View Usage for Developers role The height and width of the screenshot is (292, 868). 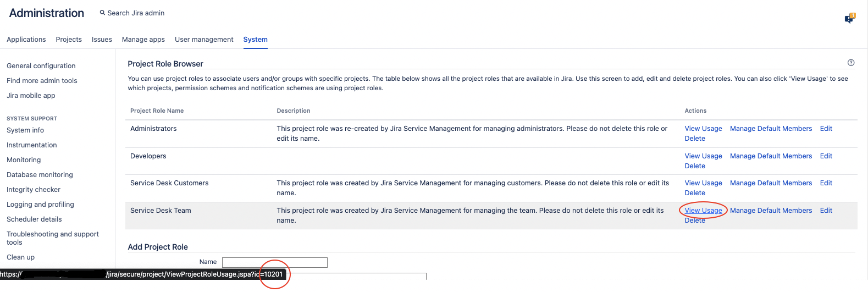pyautogui.click(x=703, y=156)
